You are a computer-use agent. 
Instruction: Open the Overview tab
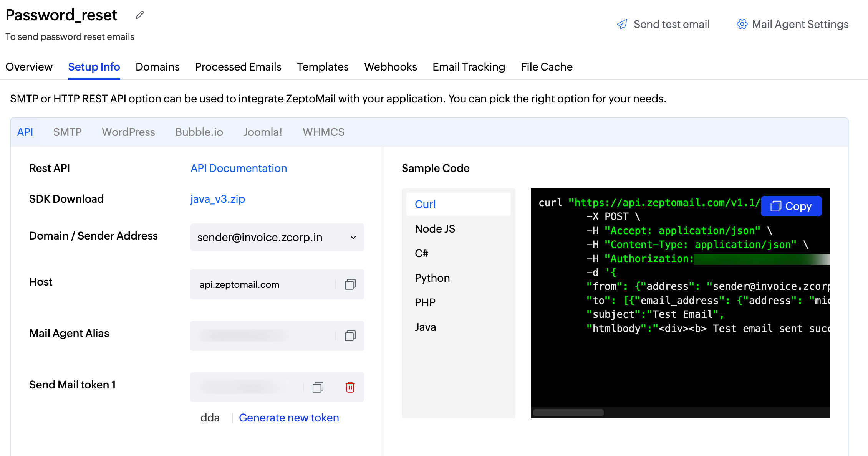pos(29,67)
